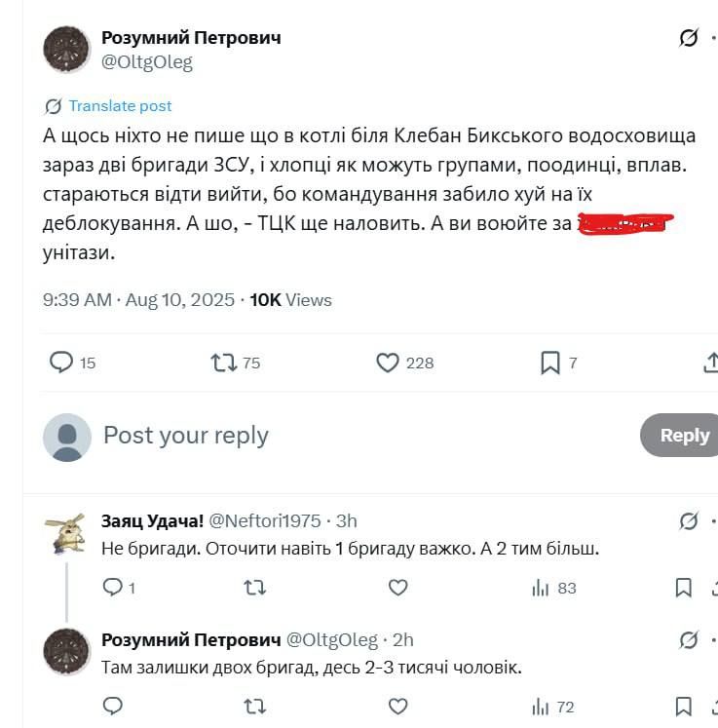Bookmark the main post with 7 bookmarks

[550, 363]
